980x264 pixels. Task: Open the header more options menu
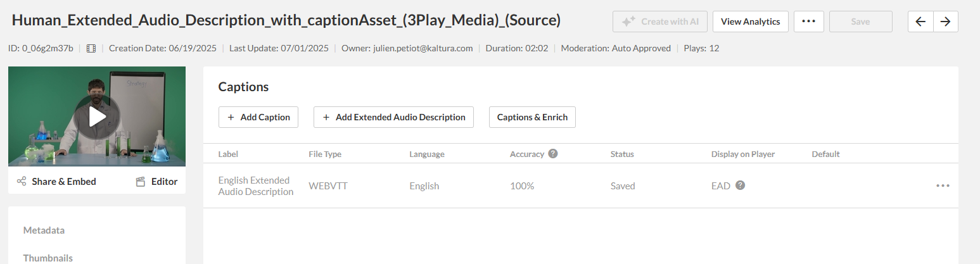click(x=808, y=22)
